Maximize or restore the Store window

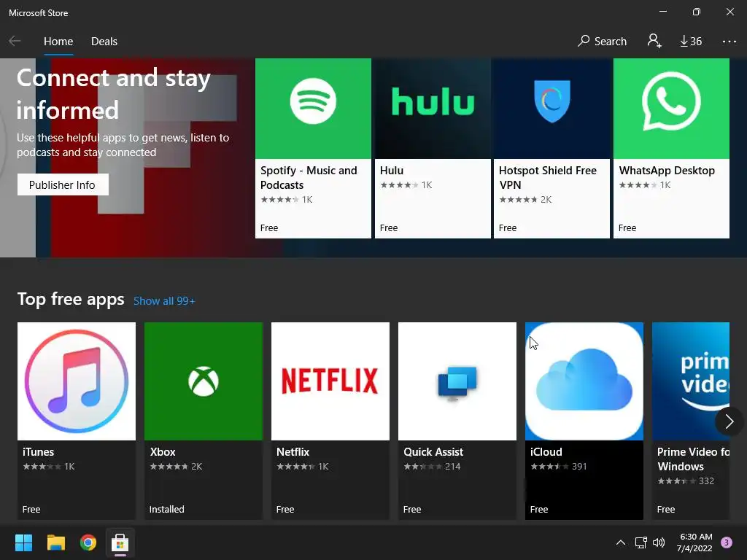pyautogui.click(x=697, y=12)
